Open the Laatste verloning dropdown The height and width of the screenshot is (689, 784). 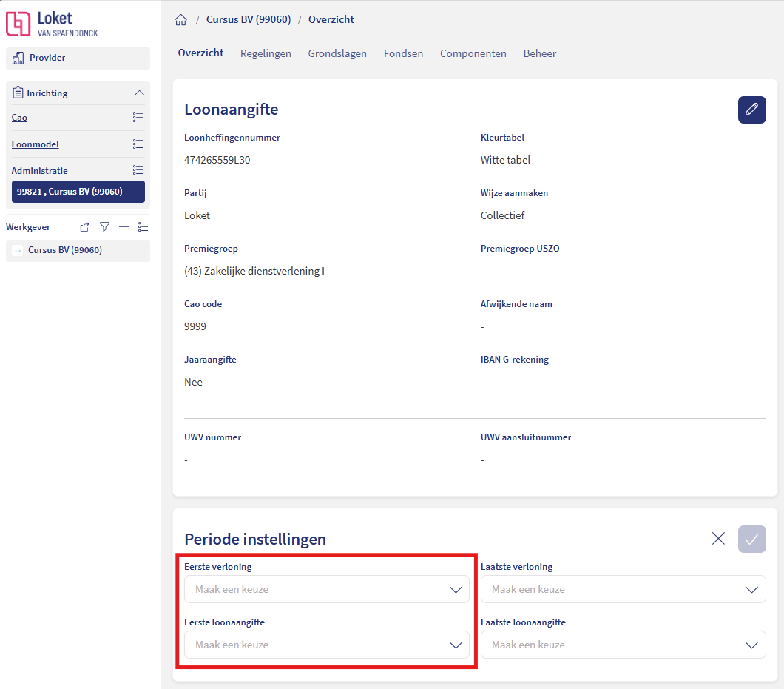point(623,590)
